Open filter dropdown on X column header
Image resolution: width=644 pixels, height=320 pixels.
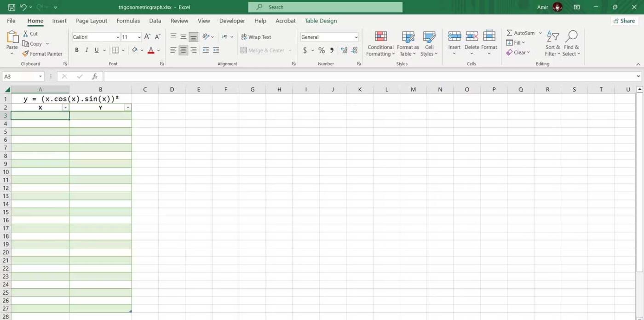point(65,108)
